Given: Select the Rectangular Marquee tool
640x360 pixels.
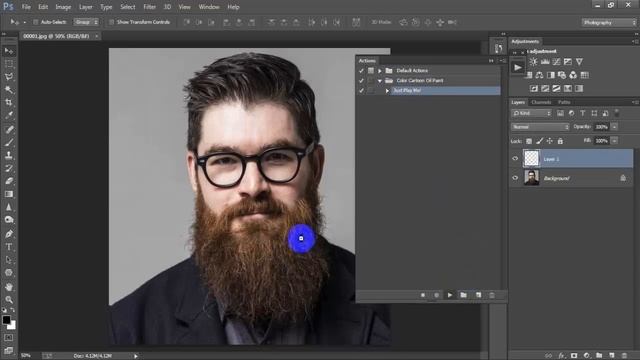Looking at the screenshot, I should tap(9, 64).
